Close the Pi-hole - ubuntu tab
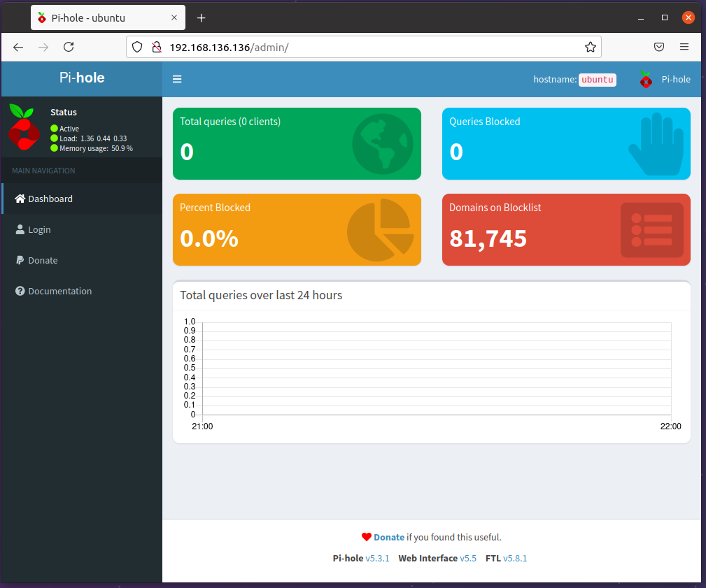706x588 pixels. (x=174, y=17)
